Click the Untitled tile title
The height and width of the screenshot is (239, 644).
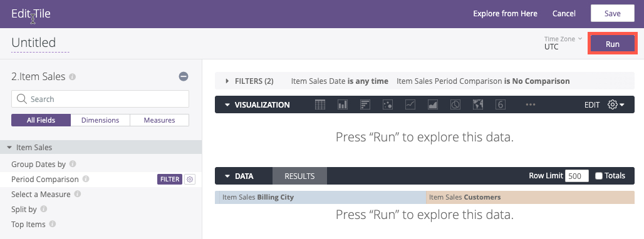coord(34,43)
